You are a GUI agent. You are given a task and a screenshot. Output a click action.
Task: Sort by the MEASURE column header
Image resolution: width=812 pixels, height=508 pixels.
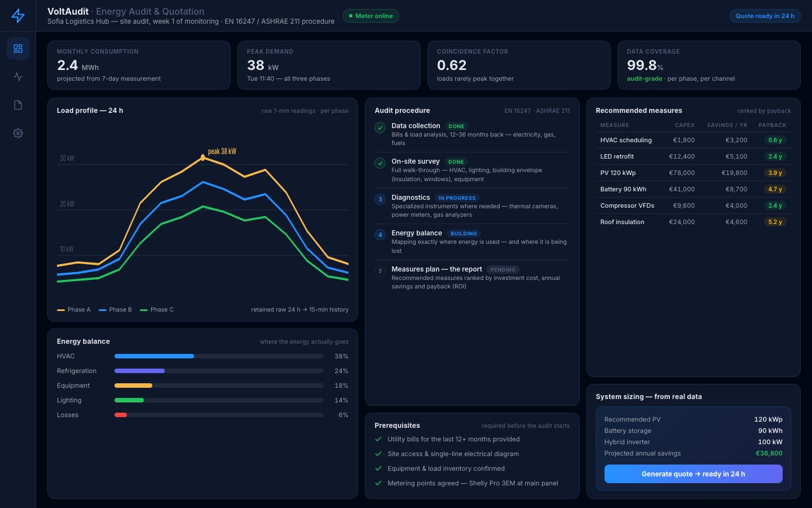[x=615, y=125]
